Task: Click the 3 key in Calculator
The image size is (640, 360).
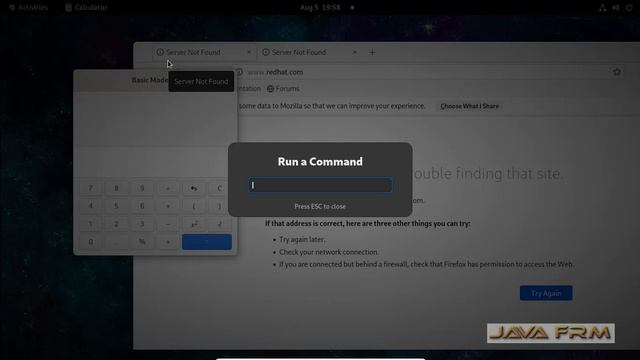Action: [142, 224]
